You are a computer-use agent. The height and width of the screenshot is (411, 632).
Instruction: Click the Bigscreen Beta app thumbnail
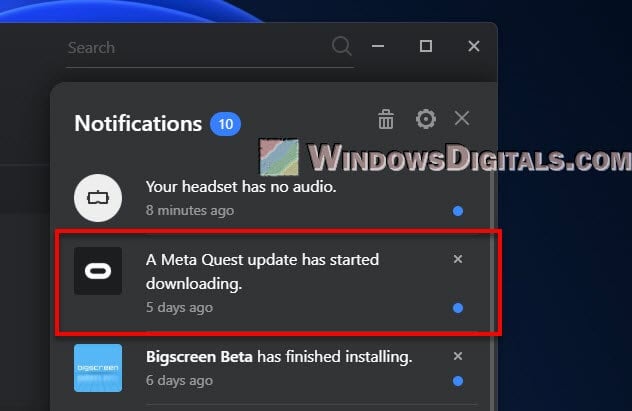click(x=98, y=368)
